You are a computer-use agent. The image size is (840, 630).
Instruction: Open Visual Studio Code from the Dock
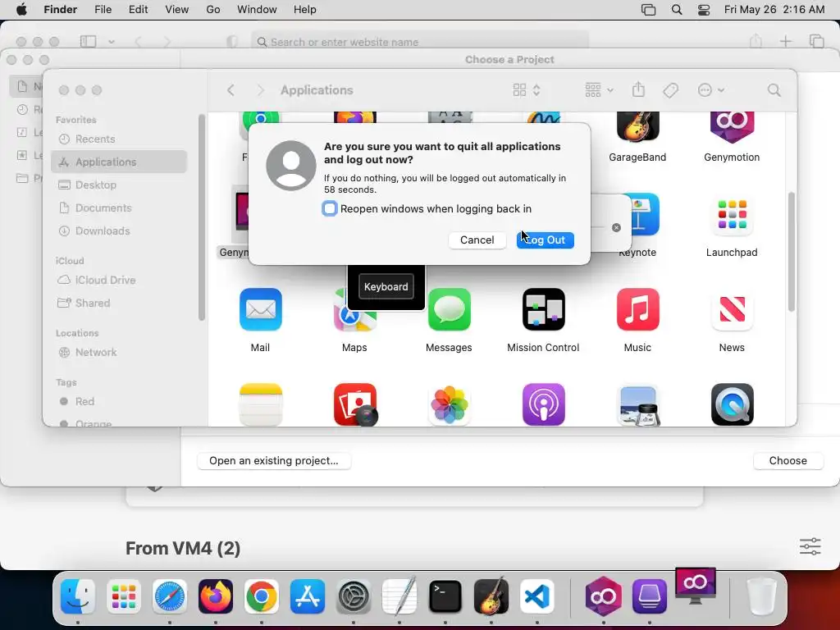(x=536, y=596)
